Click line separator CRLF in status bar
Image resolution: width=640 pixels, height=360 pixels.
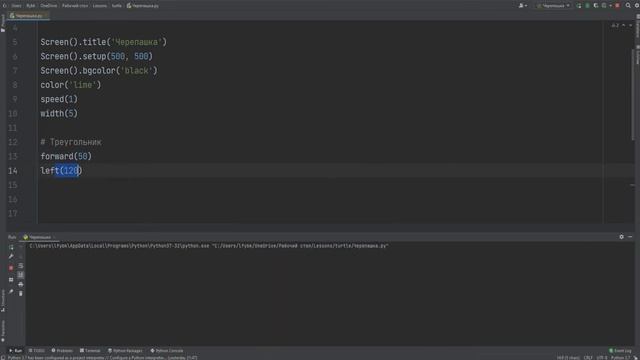click(x=588, y=358)
